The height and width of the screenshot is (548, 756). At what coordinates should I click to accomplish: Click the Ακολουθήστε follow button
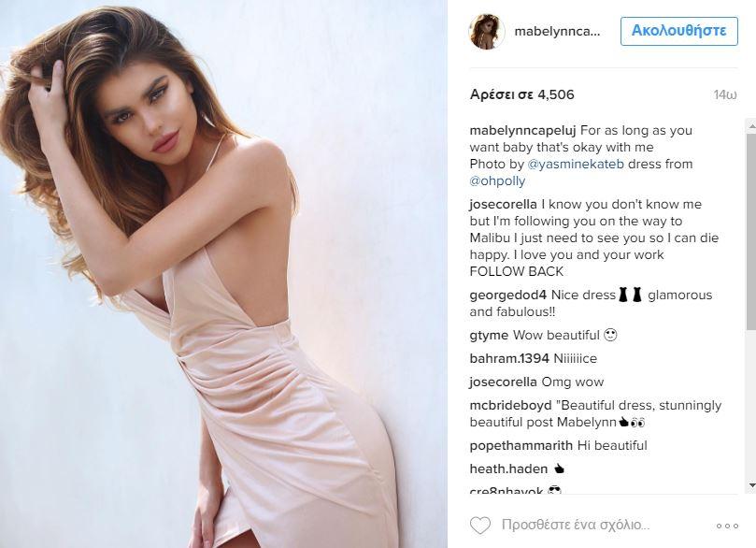[x=678, y=32]
